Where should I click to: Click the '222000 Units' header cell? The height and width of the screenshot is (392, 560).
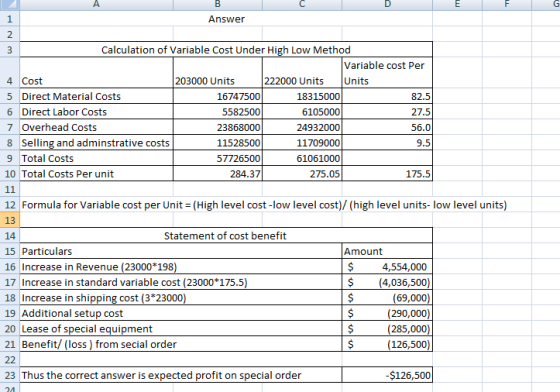(302, 73)
